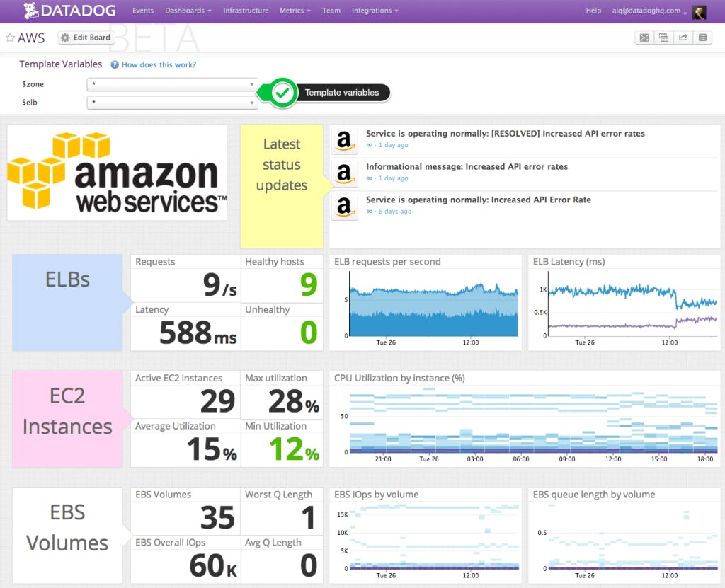Viewport: 725px width, 588px height.
Task: Expand the Integrations dropdown menu
Action: pyautogui.click(x=375, y=11)
